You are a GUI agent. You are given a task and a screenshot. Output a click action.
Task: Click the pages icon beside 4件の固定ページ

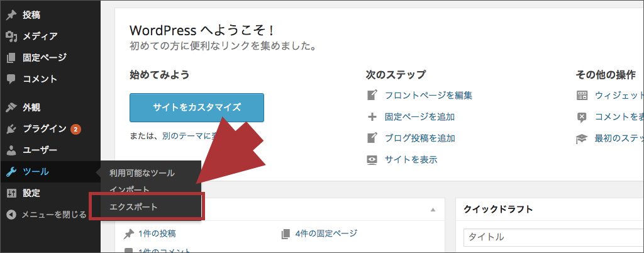click(286, 234)
